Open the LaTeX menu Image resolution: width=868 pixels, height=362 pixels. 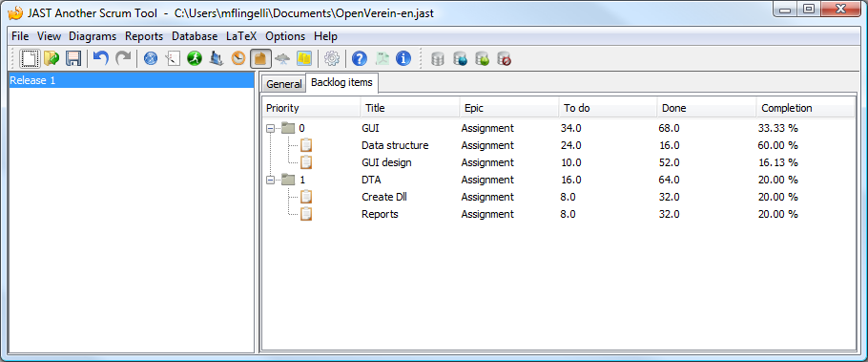coord(241,36)
